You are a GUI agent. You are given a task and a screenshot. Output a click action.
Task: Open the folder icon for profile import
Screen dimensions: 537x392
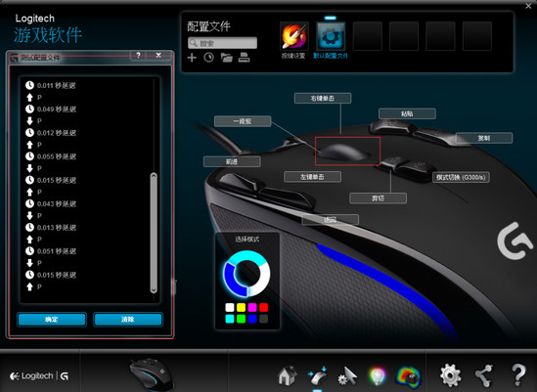(x=226, y=58)
